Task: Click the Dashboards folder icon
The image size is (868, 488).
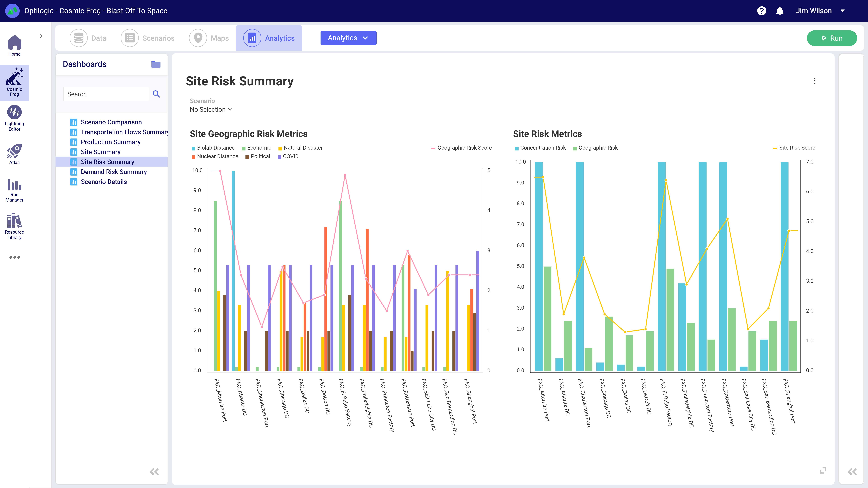Action: coord(156,64)
